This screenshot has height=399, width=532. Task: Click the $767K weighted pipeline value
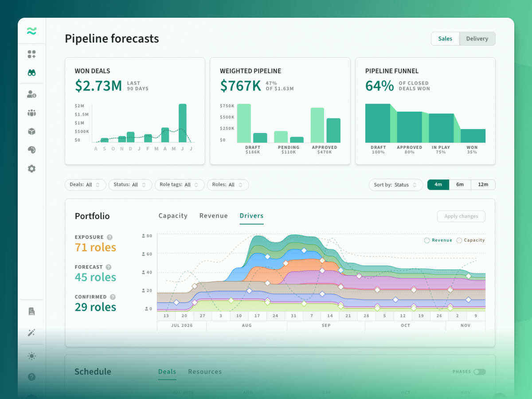241,86
